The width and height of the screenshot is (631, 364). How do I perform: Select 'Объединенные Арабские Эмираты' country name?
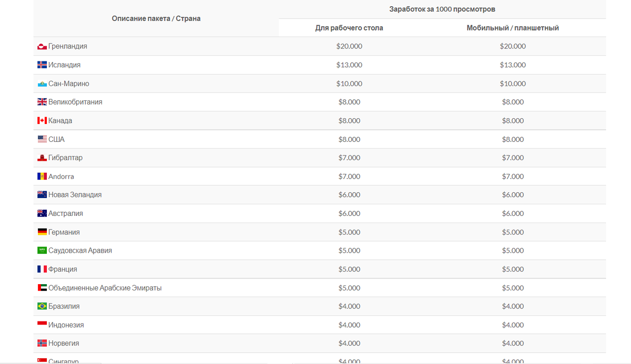(x=105, y=288)
